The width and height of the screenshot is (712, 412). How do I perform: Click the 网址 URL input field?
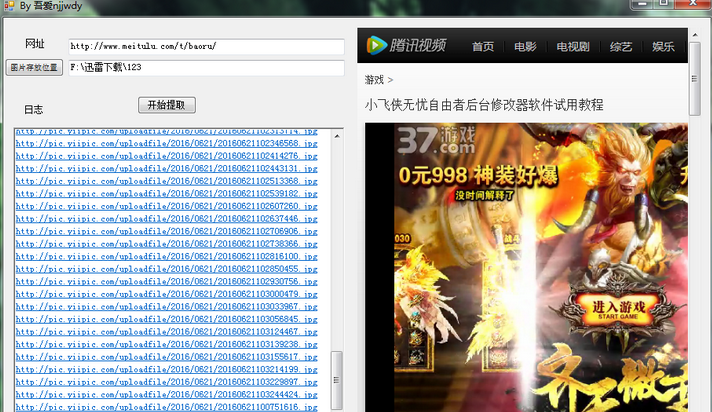[206, 46]
